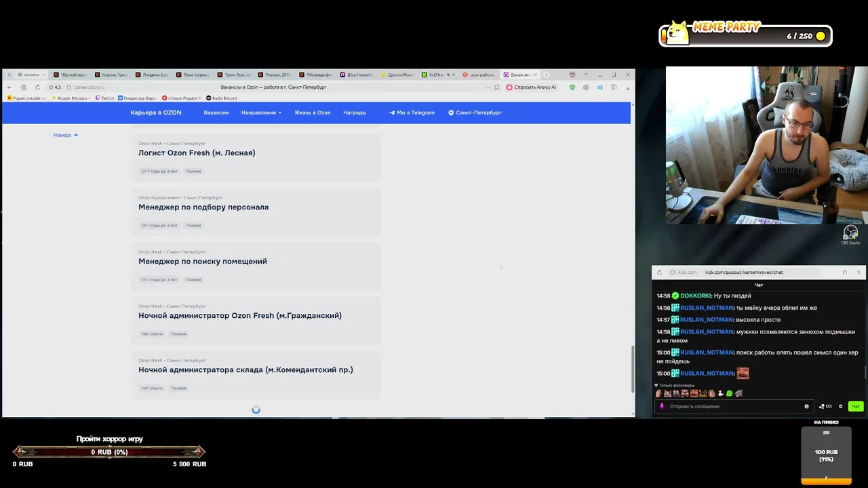Click the Пройти хоррор игру donation progress bar

tap(109, 451)
